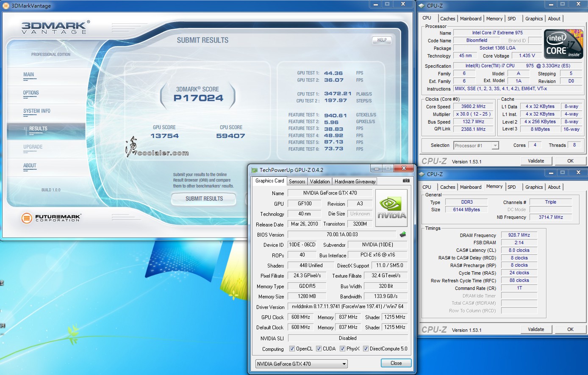Click the 3DMarkVantage title bar icon
The image size is (588, 375).
[x=6, y=6]
